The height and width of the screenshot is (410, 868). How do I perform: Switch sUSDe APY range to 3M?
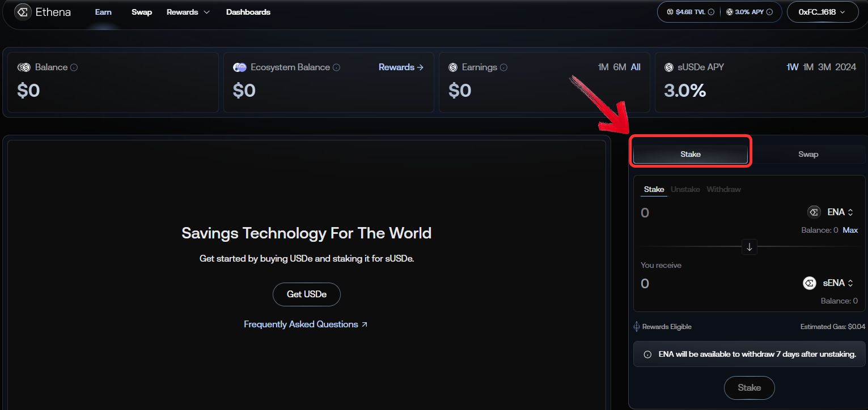coord(824,67)
